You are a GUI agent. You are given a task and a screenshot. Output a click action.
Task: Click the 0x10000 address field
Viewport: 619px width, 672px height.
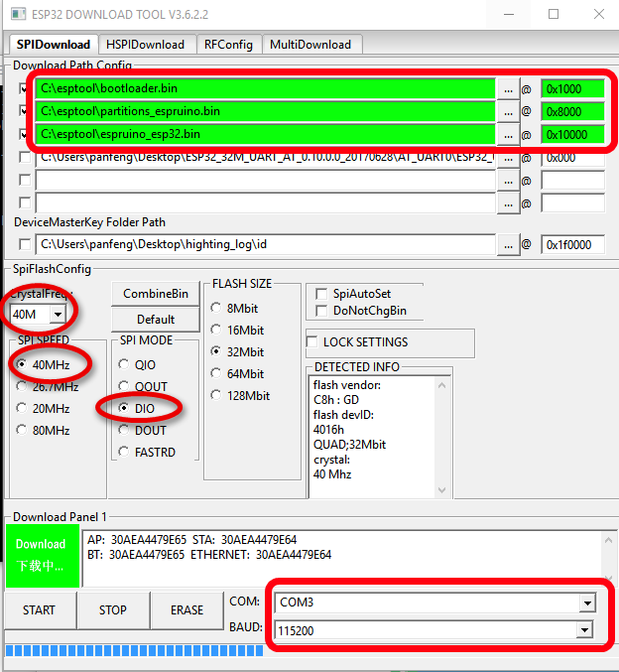coord(572,135)
